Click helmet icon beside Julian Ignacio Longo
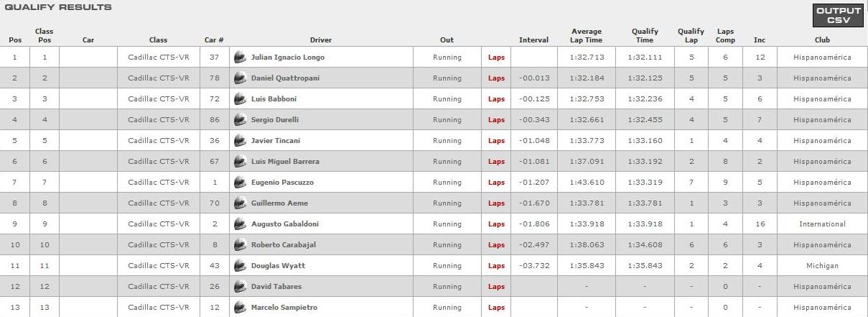Viewport: 868px width, 317px height. coord(241,57)
